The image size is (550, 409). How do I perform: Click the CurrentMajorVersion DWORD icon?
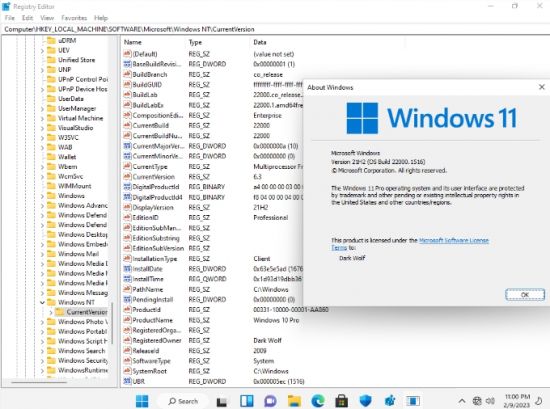tap(127, 146)
